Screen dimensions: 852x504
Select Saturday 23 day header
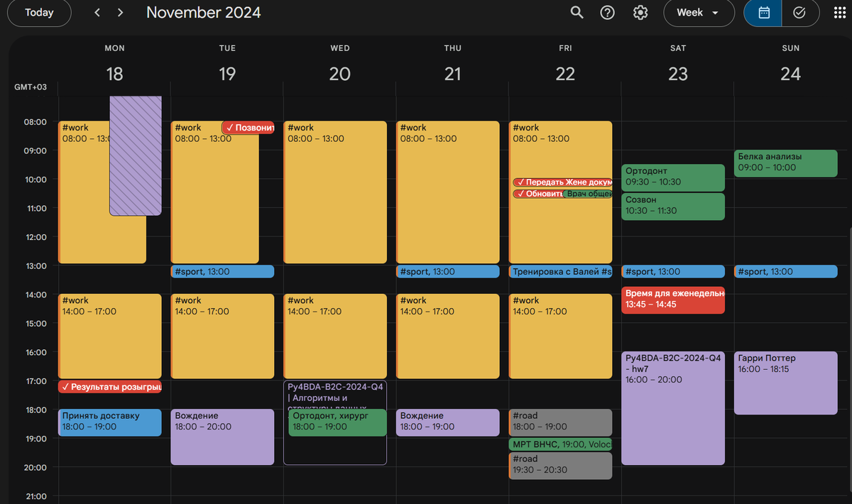coord(678,74)
